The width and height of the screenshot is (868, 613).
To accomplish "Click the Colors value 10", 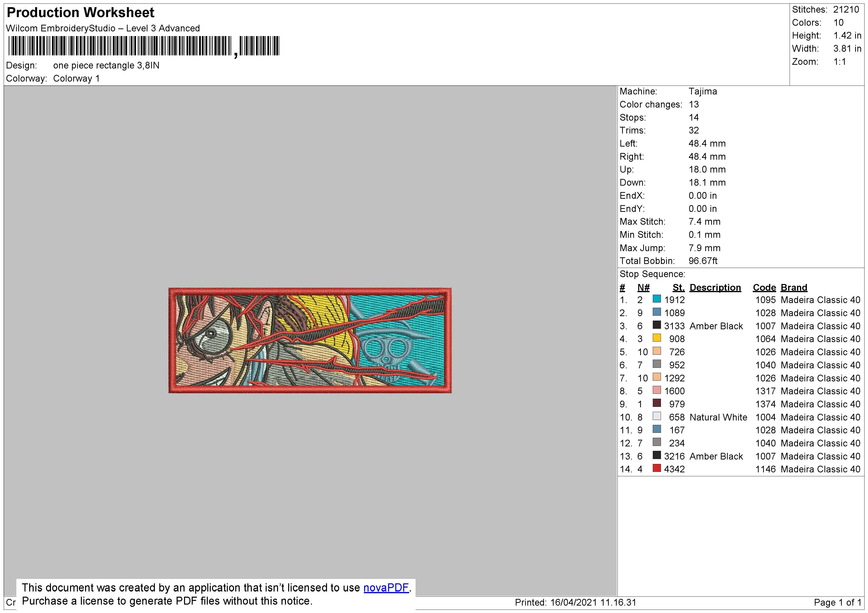I will pyautogui.click(x=839, y=23).
